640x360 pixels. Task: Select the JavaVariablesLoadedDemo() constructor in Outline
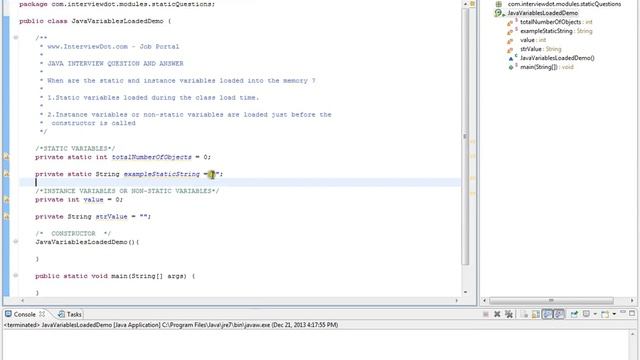[557, 58]
